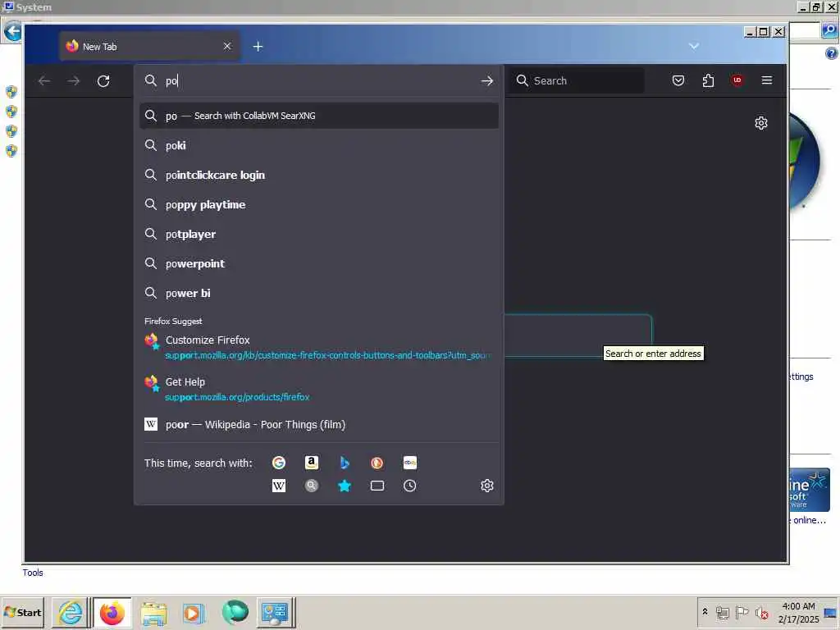The image size is (840, 630).
Task: Open a new tab with the plus button
Action: coord(258,47)
